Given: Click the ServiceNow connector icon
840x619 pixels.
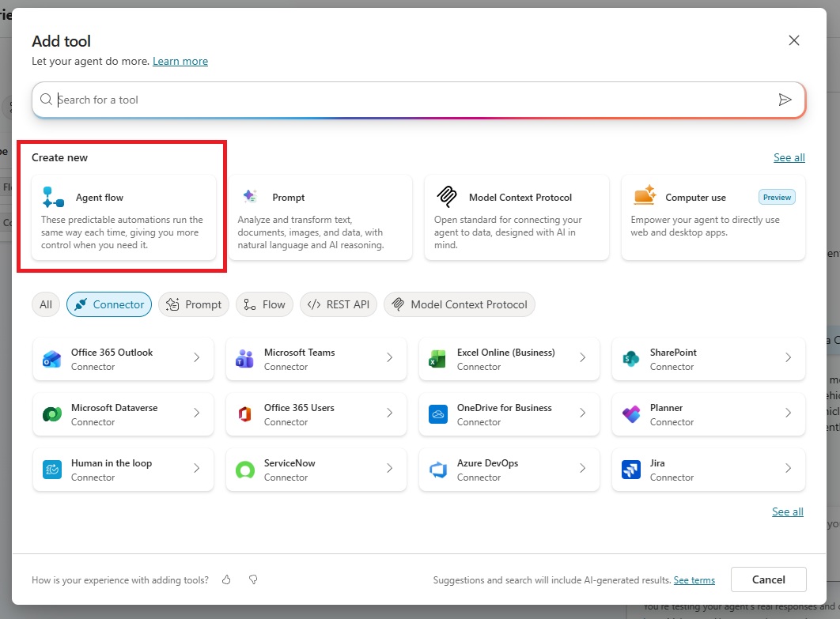Looking at the screenshot, I should coord(245,470).
